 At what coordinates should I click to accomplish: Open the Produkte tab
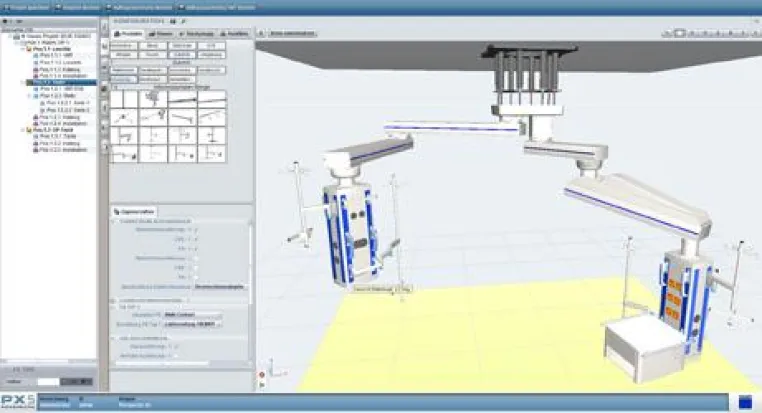[x=128, y=34]
